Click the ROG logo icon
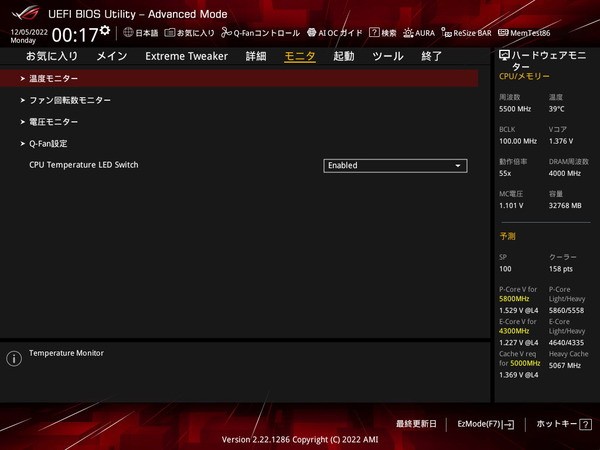 pyautogui.click(x=25, y=13)
